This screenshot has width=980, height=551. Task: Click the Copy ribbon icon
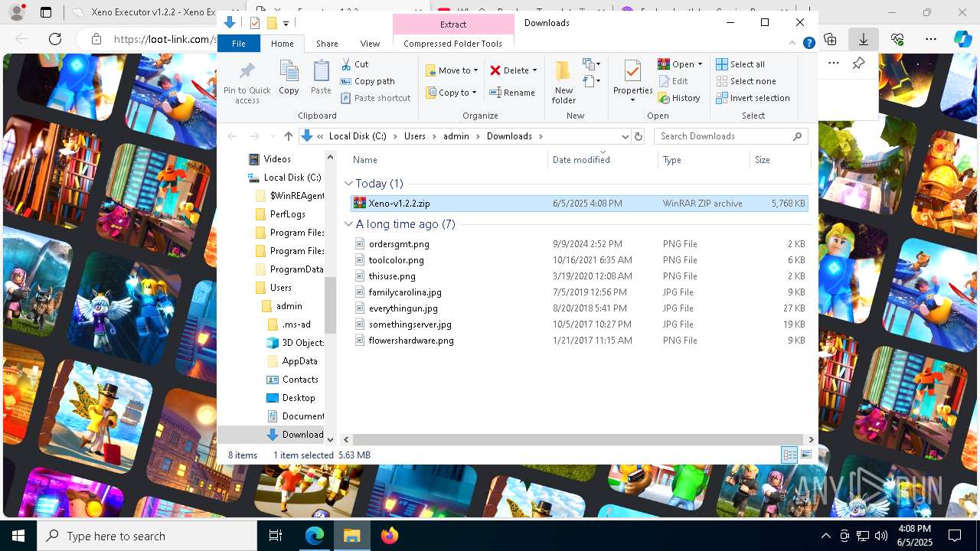pyautogui.click(x=289, y=77)
